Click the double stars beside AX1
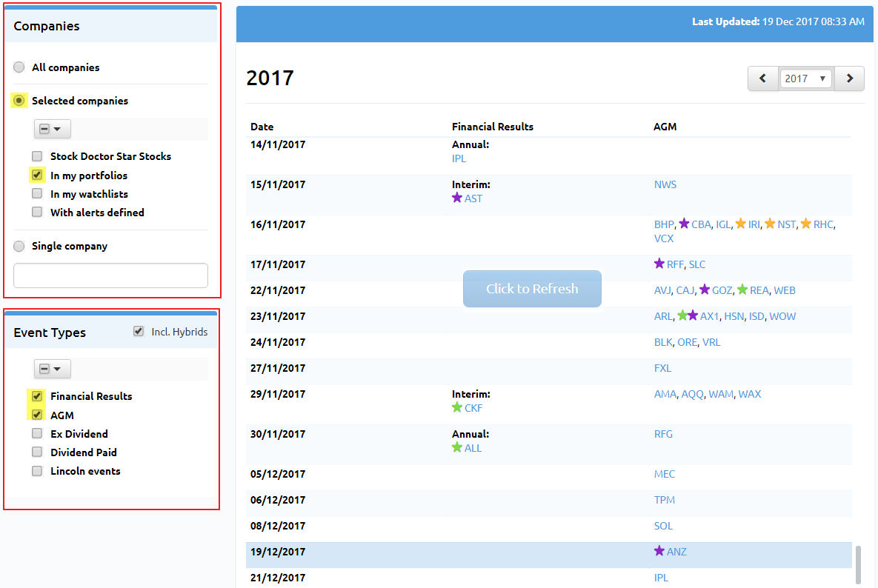The image size is (878, 588). 688,315
